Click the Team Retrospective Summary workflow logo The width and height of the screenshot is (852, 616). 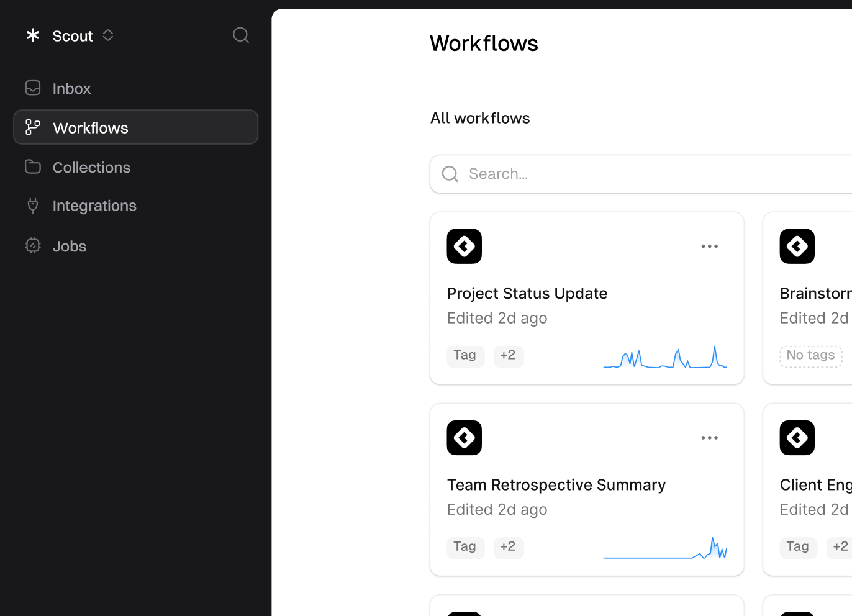(465, 438)
